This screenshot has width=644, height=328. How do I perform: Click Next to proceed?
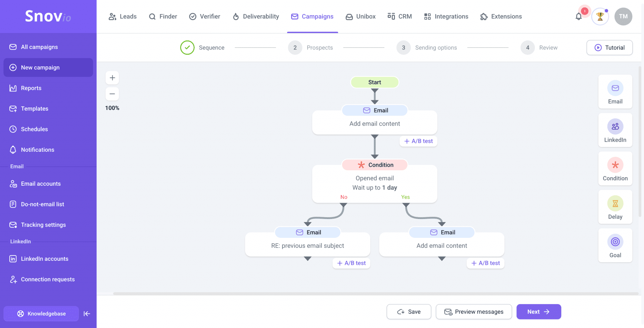[x=538, y=312]
